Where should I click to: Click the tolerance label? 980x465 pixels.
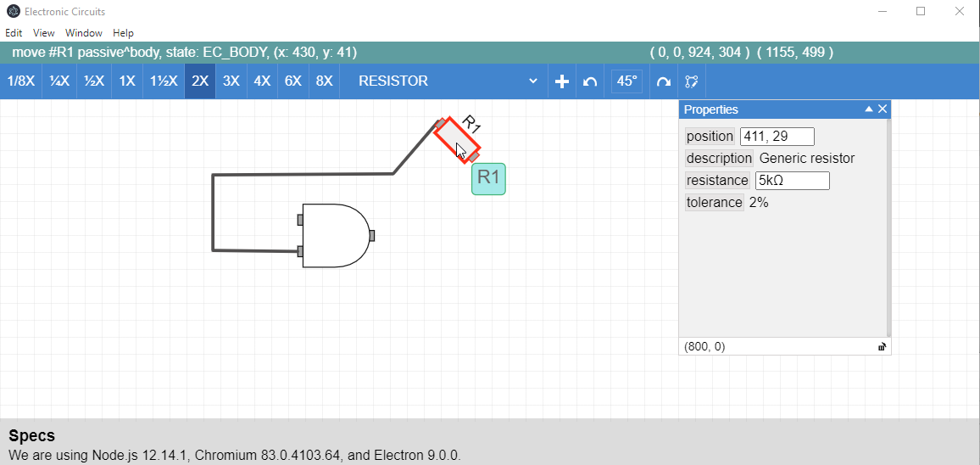(x=715, y=202)
